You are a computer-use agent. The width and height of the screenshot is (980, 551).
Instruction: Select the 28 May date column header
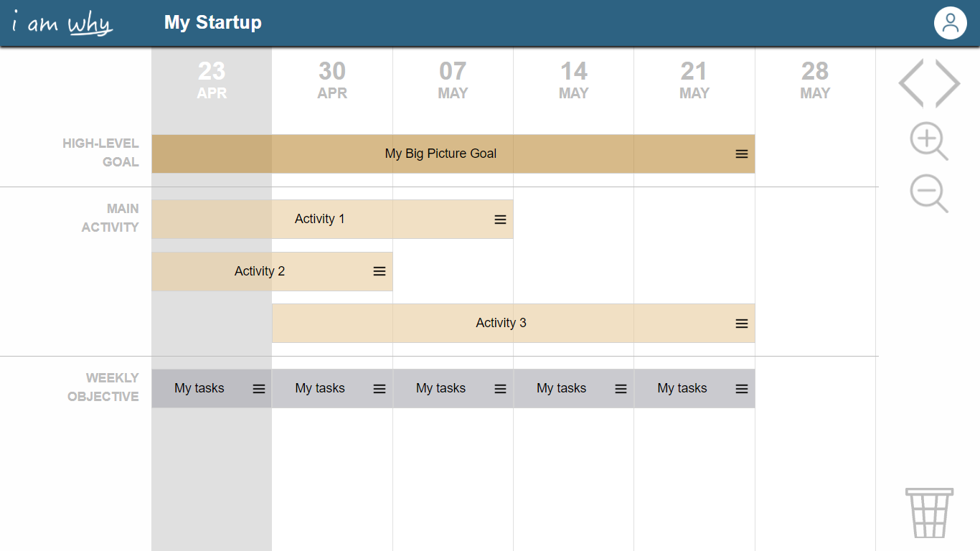(815, 80)
